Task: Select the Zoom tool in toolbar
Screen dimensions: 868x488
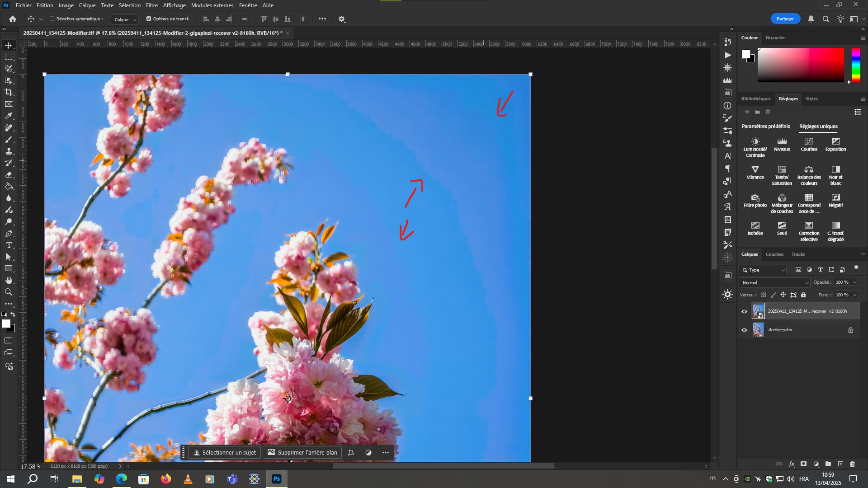Action: [x=9, y=292]
